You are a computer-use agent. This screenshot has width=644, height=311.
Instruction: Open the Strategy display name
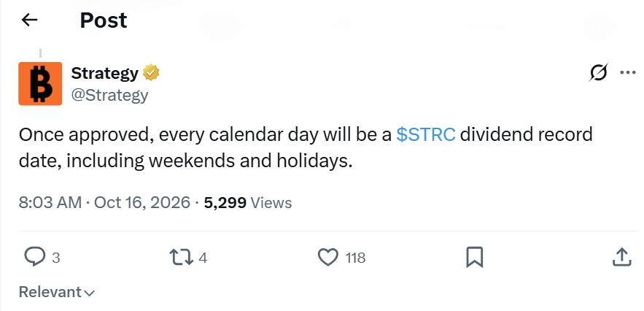(105, 73)
